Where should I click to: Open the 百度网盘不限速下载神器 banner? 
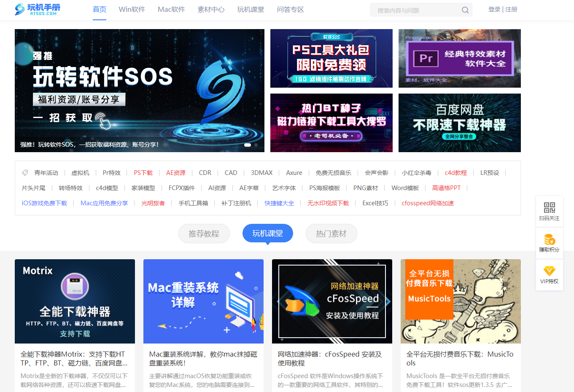(460, 123)
